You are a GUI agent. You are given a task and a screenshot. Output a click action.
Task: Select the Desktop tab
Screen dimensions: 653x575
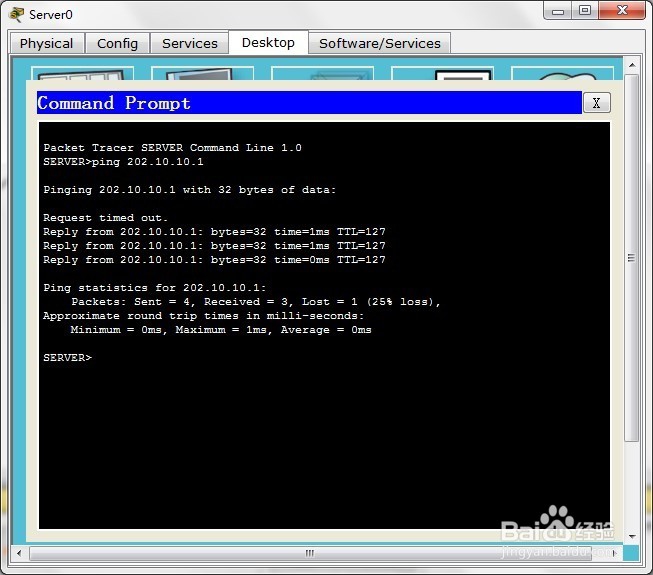point(268,42)
